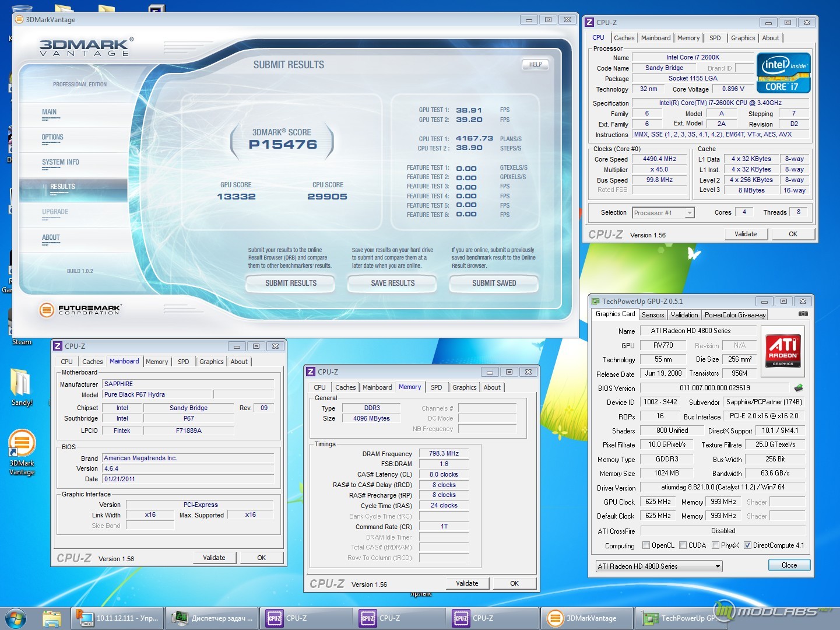This screenshot has width=840, height=630.
Task: Enable the PhysX checkbox in GPU-Z
Action: [715, 545]
